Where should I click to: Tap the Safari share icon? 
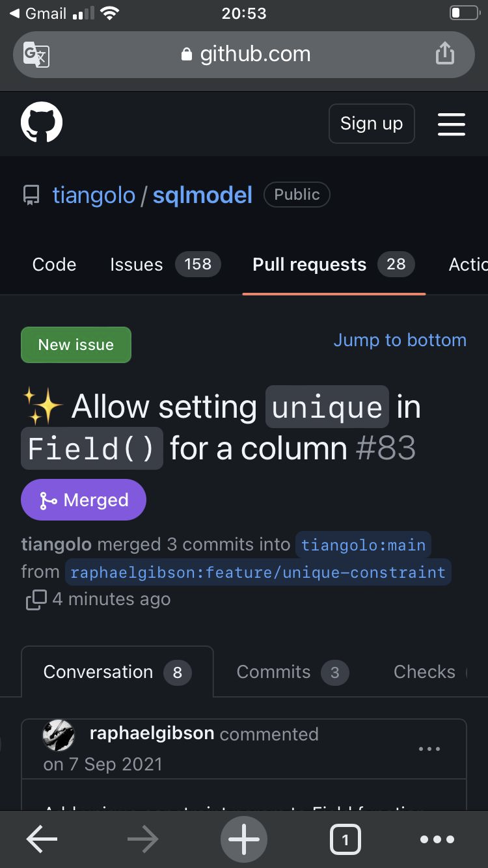coord(445,53)
